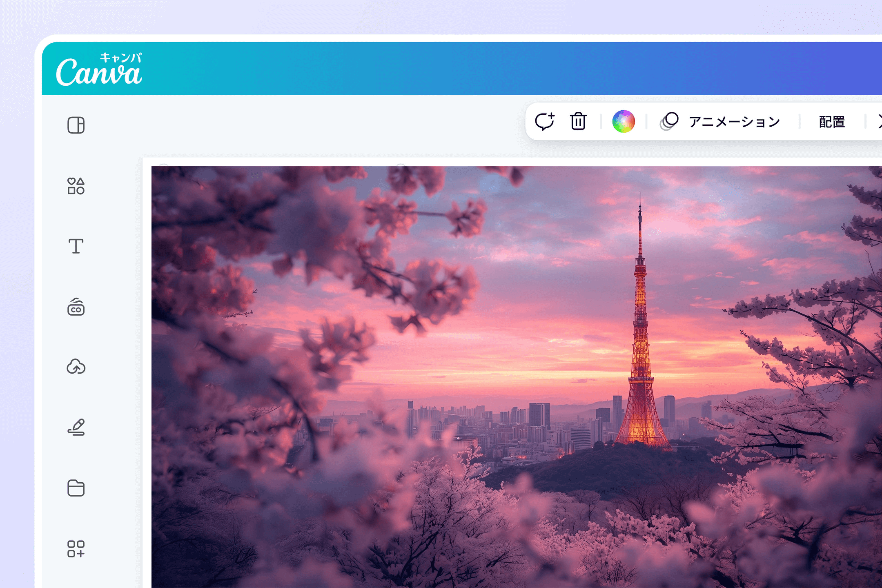Image resolution: width=882 pixels, height=588 pixels.
Task: Add a comment with speech bubble icon
Action: click(x=545, y=122)
